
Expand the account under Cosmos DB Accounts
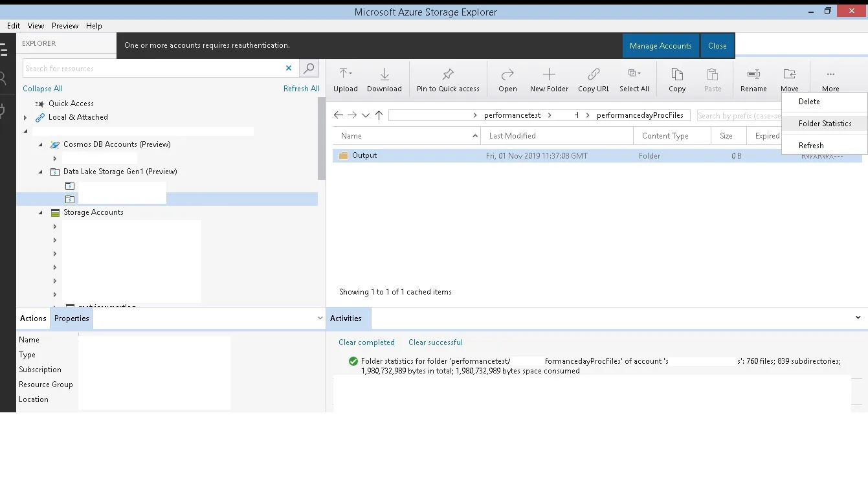[55, 158]
